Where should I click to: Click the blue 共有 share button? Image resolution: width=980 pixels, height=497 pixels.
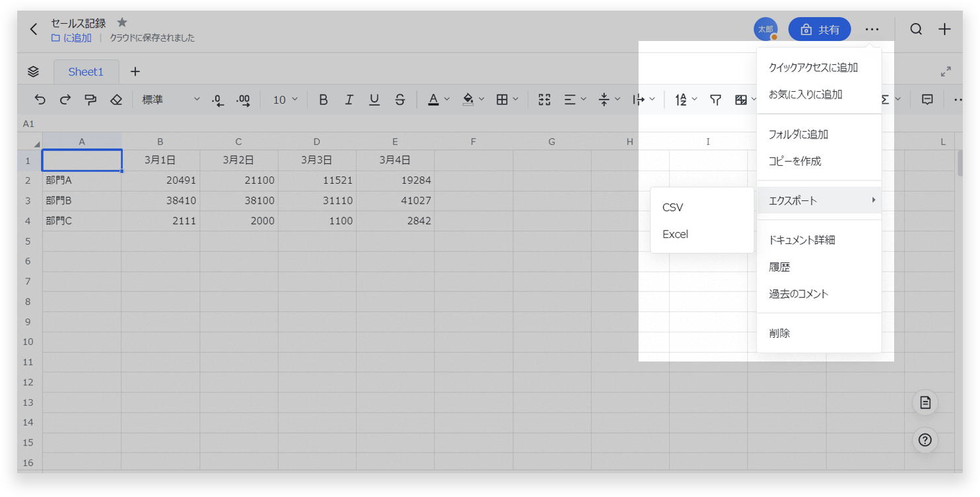820,30
